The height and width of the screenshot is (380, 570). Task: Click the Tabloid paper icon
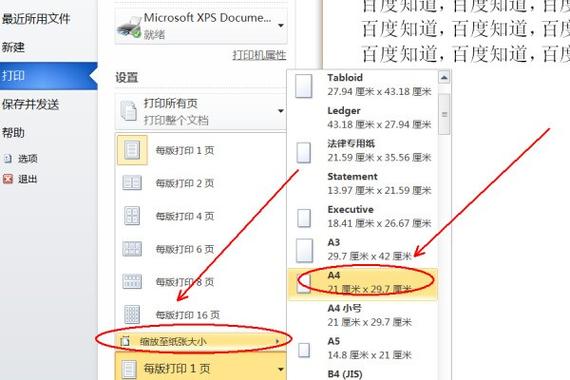click(304, 87)
